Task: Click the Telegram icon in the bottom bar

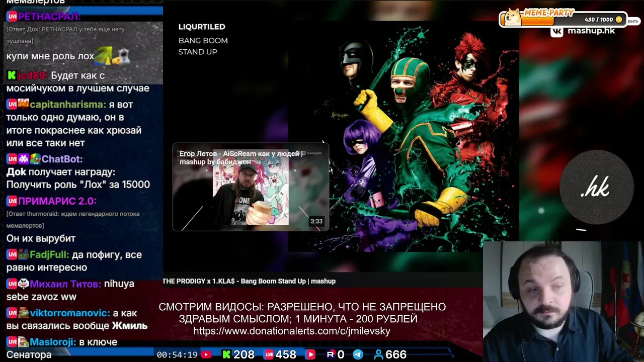Action: pyautogui.click(x=358, y=354)
